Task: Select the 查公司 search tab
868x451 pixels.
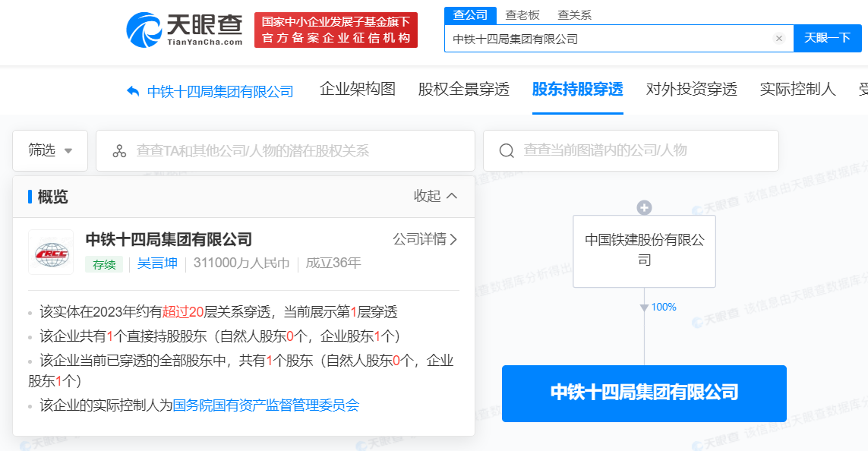Action: pos(470,15)
